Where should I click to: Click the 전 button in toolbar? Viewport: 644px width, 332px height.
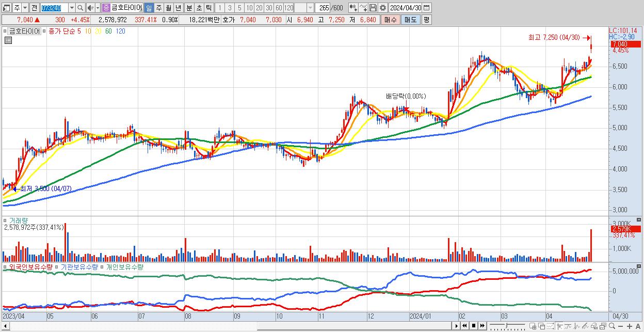(34, 8)
